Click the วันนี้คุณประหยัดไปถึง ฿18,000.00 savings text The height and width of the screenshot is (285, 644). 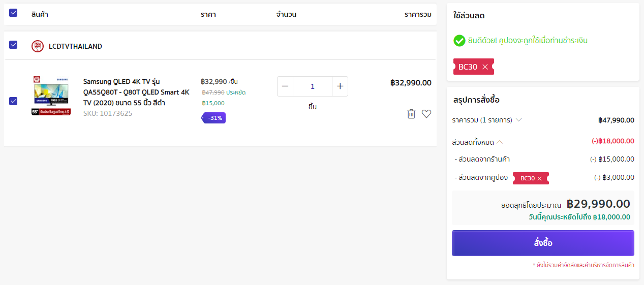click(x=579, y=217)
